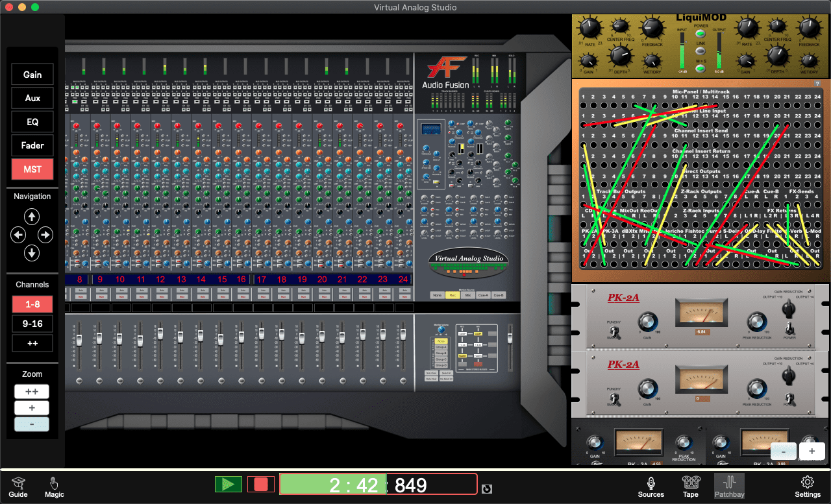831x504 pixels.
Task: Click channel 8 fader
Action: tap(79, 340)
